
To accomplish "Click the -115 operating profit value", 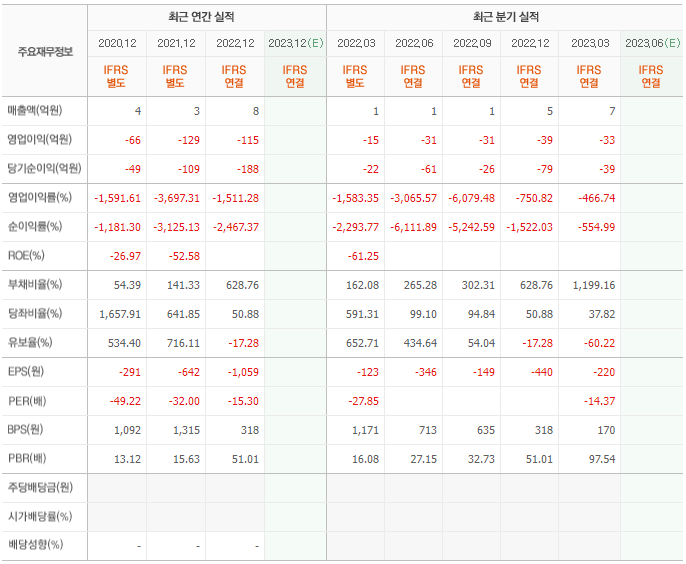I will 248,140.
